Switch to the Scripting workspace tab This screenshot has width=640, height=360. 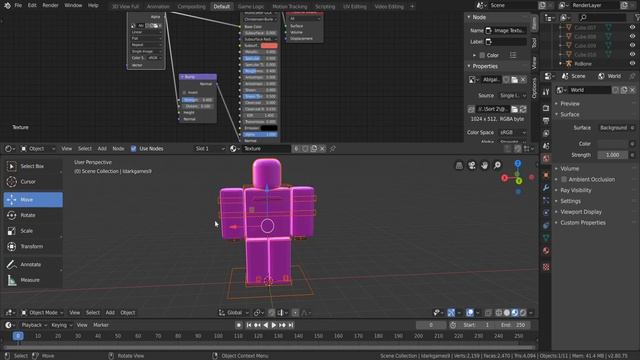tap(325, 7)
